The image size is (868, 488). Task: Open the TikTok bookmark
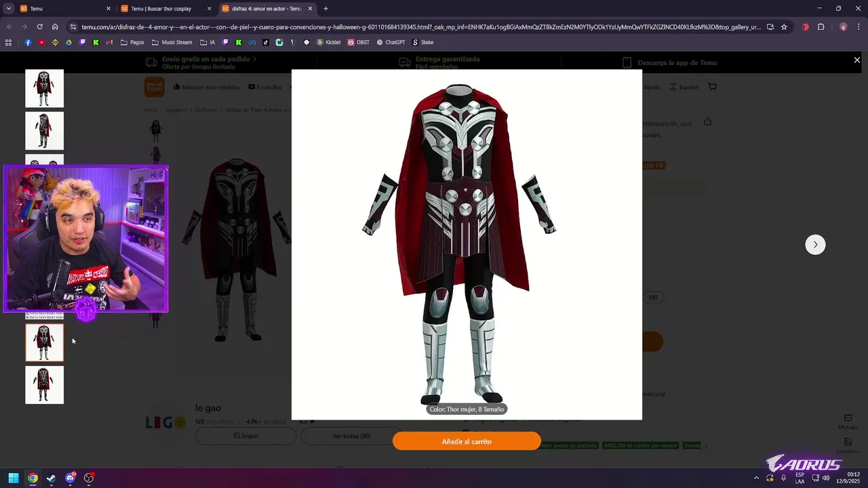[x=265, y=42]
